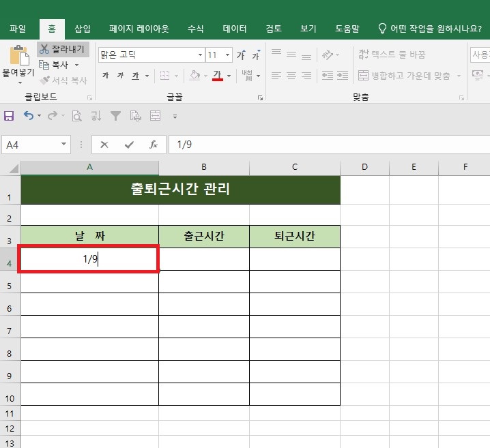Screen dimensions: 490x448
Task: Cancel entry with X button
Action: [104, 145]
